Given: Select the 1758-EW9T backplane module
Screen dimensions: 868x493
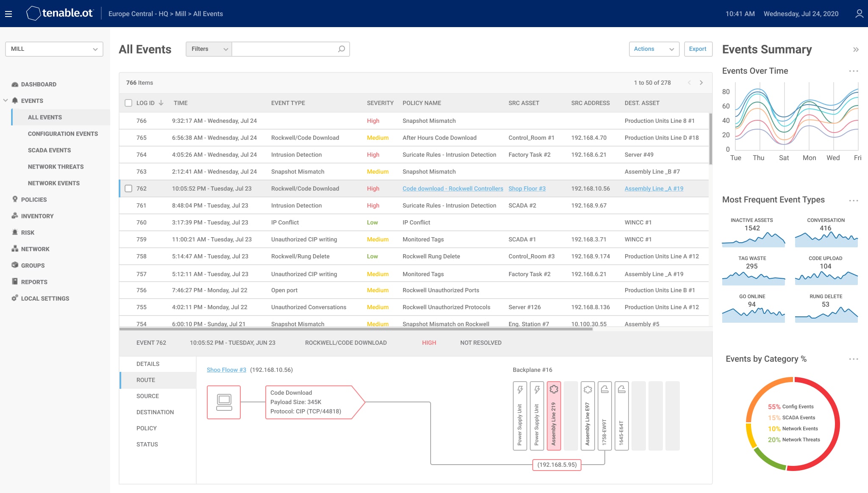Looking at the screenshot, I should tap(605, 416).
